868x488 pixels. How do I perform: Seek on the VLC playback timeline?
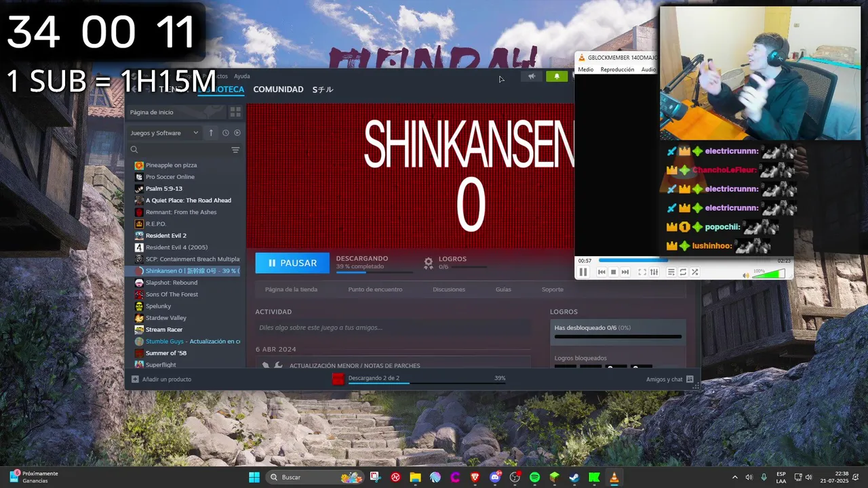686,260
